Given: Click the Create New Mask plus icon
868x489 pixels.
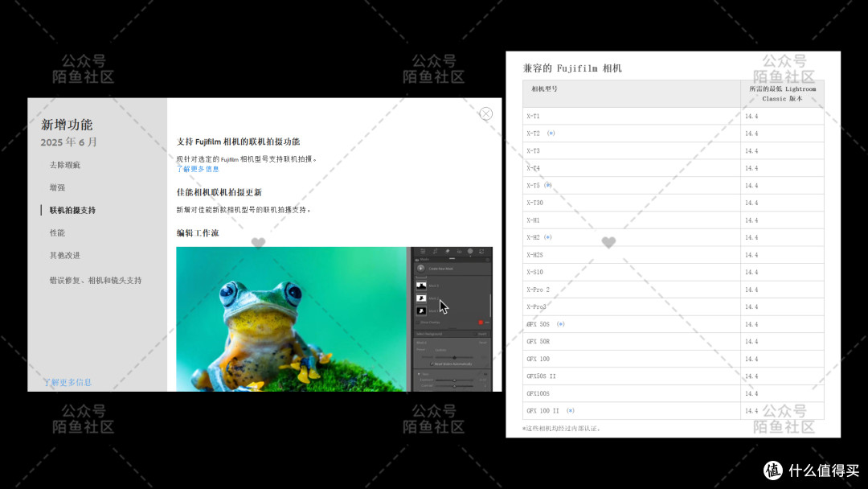Looking at the screenshot, I should [x=420, y=269].
